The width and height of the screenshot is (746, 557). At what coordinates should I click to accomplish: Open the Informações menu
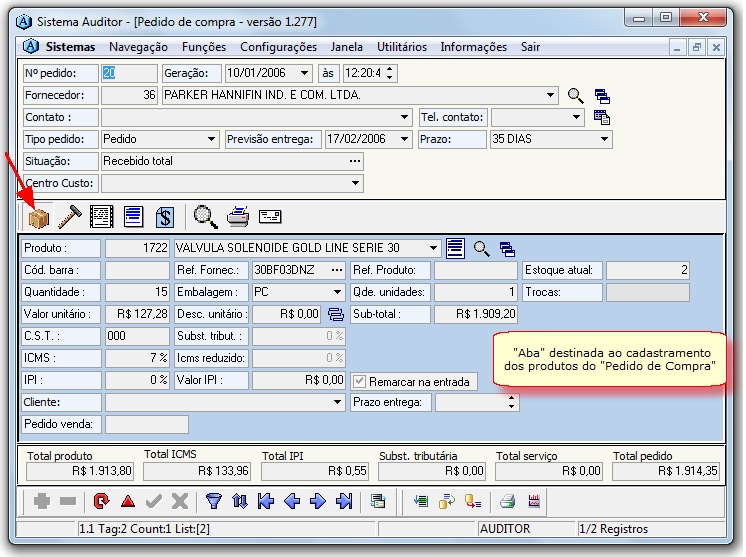[x=473, y=47]
